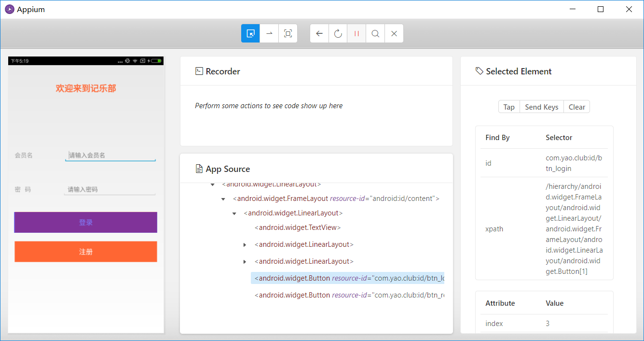The image size is (644, 341).
Task: Open Search for Element magnifier
Action: (375, 33)
